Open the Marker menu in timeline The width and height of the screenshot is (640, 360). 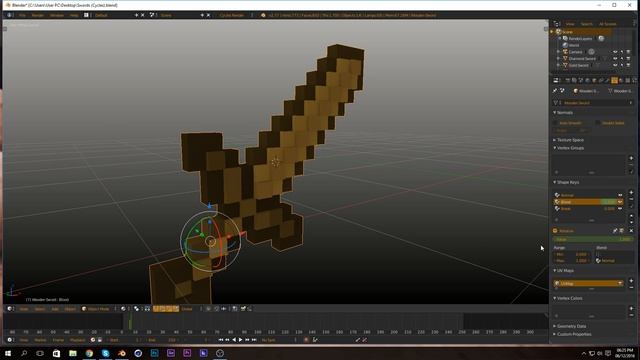click(40, 340)
